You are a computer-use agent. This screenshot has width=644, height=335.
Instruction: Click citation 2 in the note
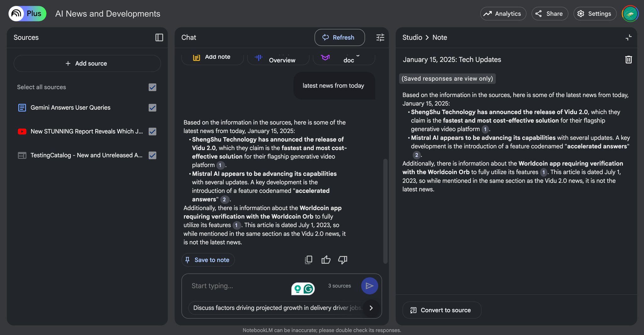click(416, 155)
